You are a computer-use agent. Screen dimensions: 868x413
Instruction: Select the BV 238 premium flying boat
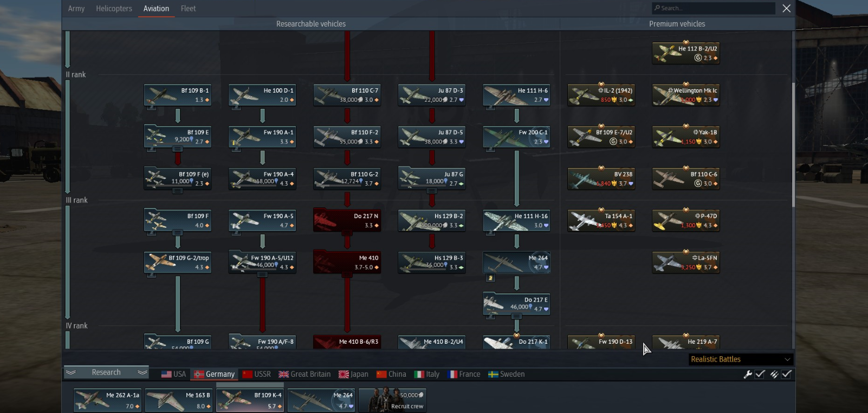[601, 179]
